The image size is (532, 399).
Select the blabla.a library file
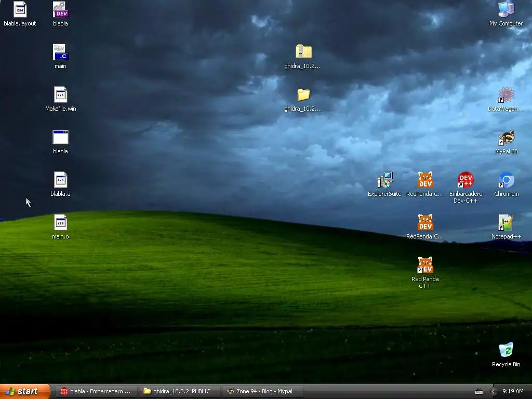tap(60, 180)
